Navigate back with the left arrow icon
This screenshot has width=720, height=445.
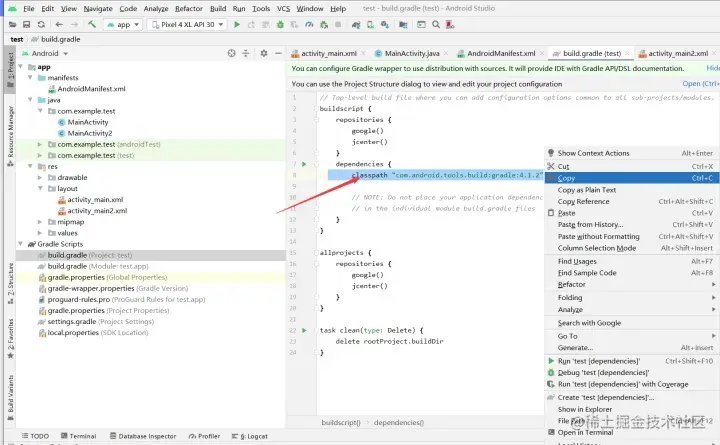point(59,24)
